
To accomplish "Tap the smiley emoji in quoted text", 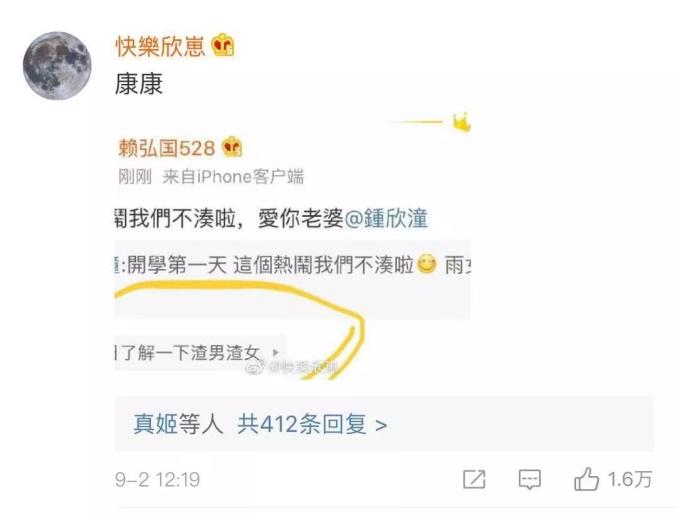I will [x=427, y=265].
